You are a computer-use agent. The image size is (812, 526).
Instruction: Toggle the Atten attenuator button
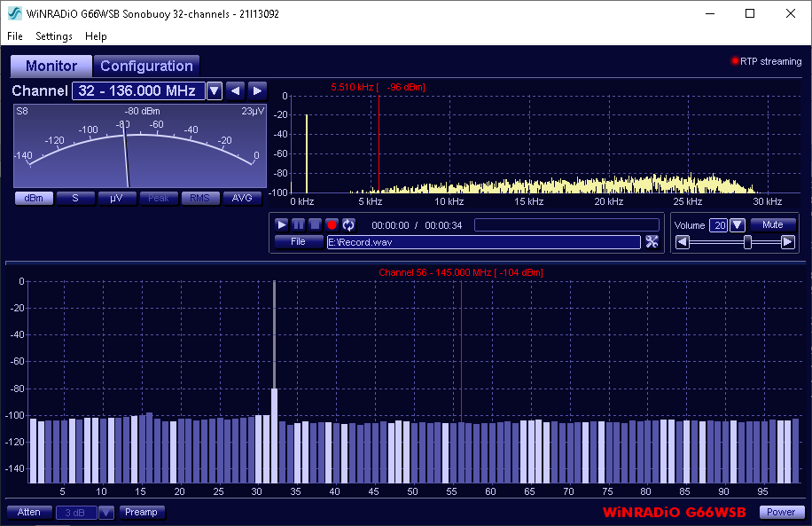[x=29, y=512]
